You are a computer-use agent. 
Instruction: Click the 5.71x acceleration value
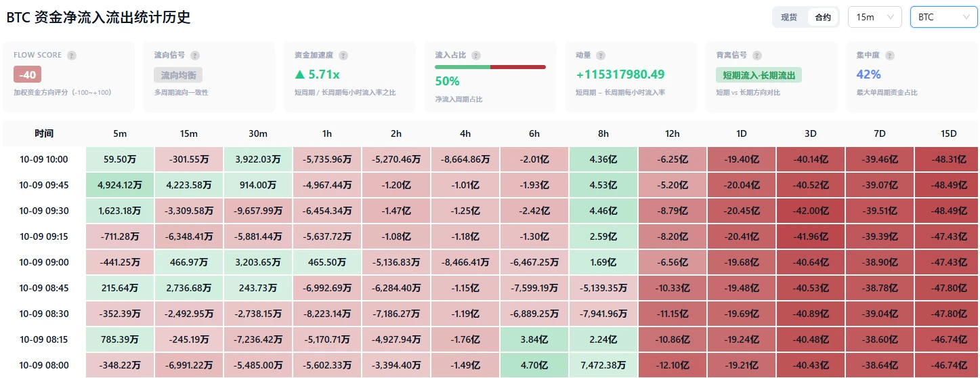click(318, 75)
